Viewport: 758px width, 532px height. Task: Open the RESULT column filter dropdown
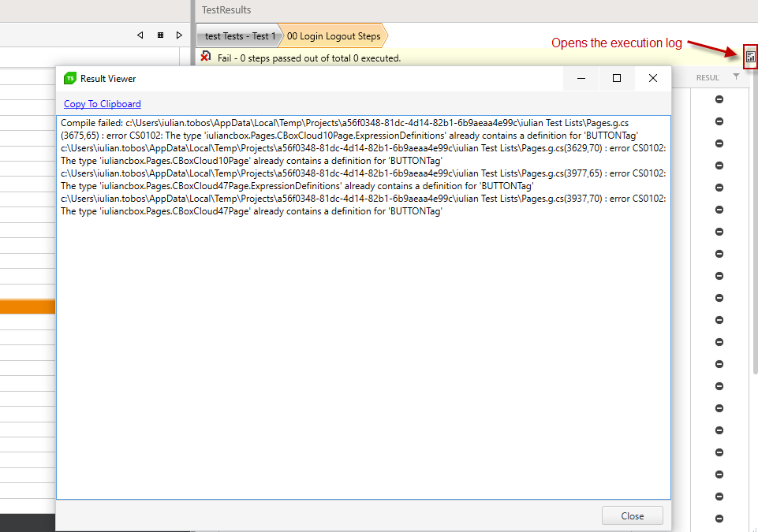[736, 77]
